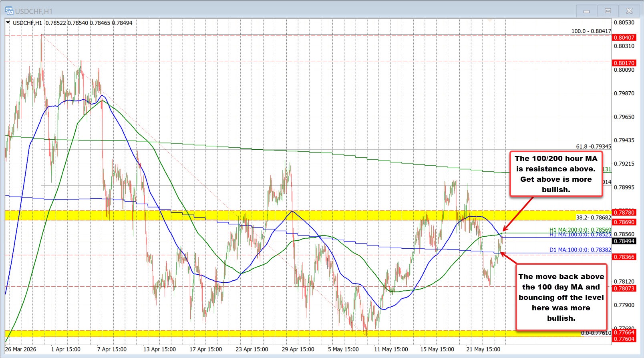Click the small triangle beside the USDCHF,H1 label
Screen dimensions: 644x358
pos(8,23)
